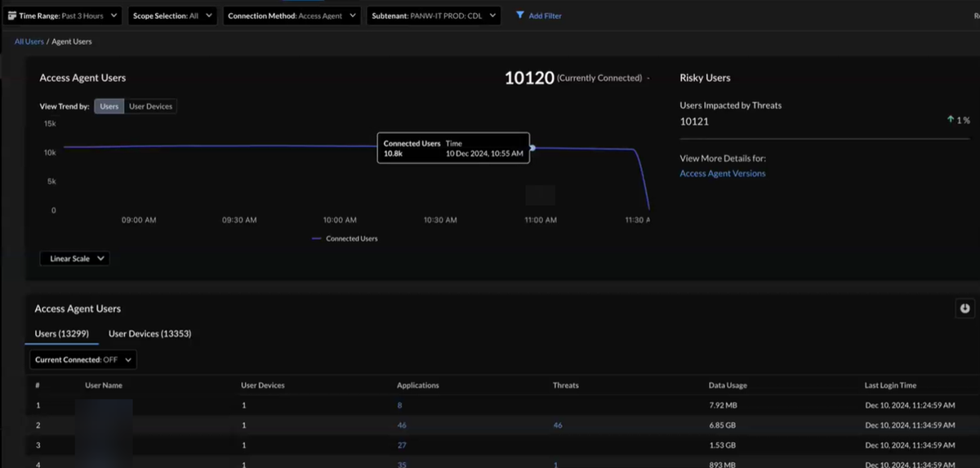Change the Linear Scale dropdown
980x468 pixels.
(74, 258)
